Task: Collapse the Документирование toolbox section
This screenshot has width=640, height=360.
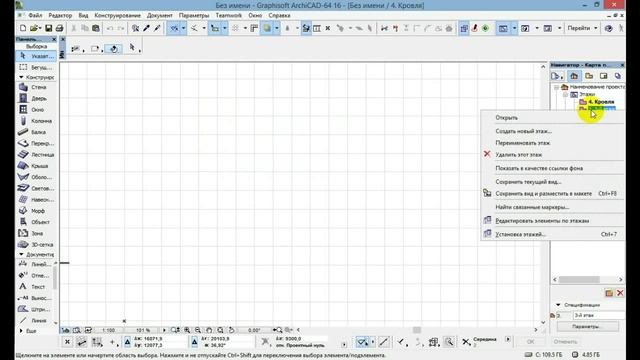Action: [x=21, y=254]
